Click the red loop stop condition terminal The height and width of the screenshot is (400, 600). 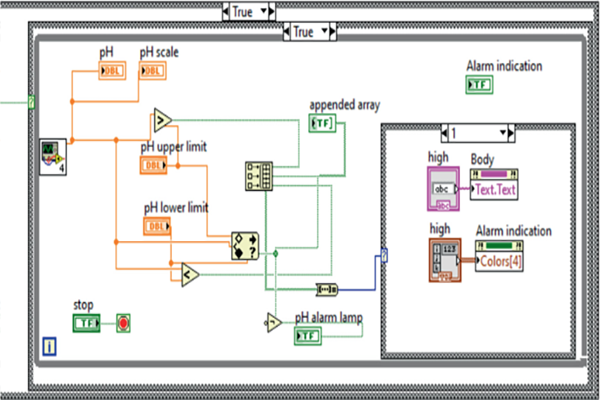pyautogui.click(x=123, y=322)
